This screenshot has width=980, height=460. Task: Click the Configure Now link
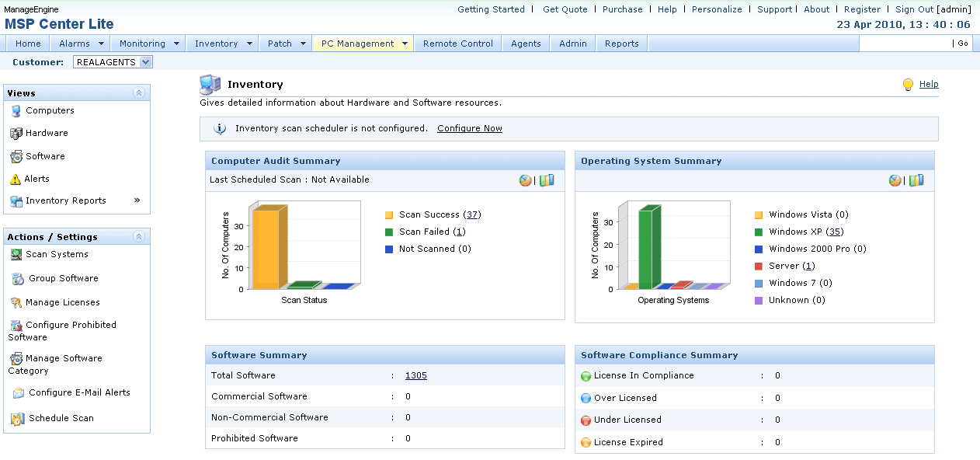469,129
